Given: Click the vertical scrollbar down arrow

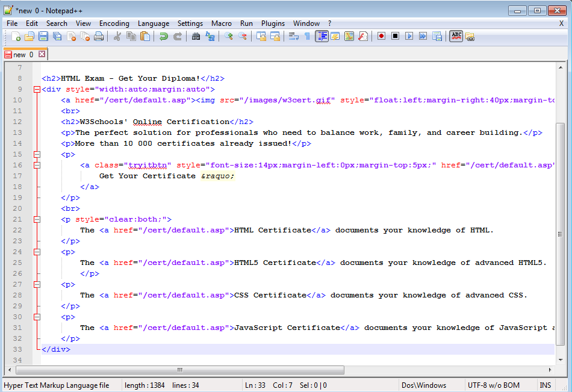Looking at the screenshot, I should 561,360.
